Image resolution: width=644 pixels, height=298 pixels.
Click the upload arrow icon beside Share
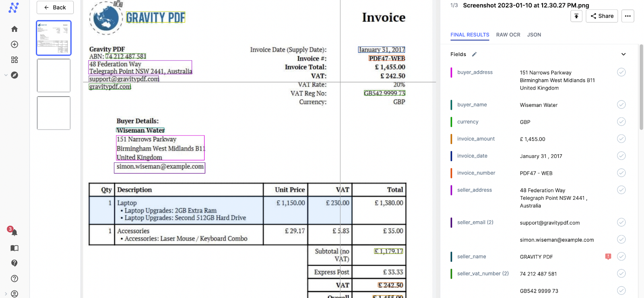pos(576,16)
